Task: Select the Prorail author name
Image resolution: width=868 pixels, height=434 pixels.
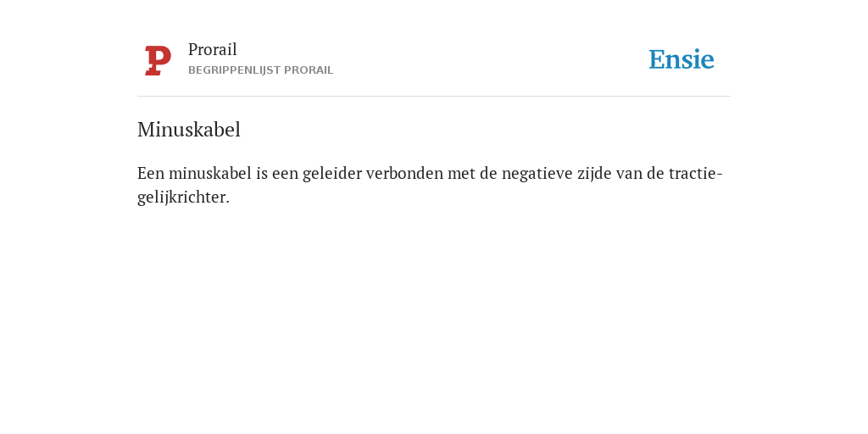Action: tap(213, 49)
